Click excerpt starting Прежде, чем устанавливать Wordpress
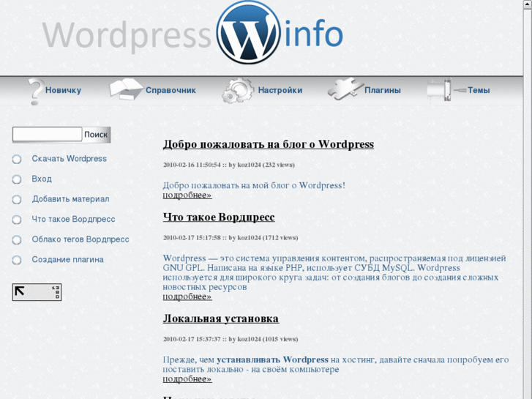 (336, 365)
